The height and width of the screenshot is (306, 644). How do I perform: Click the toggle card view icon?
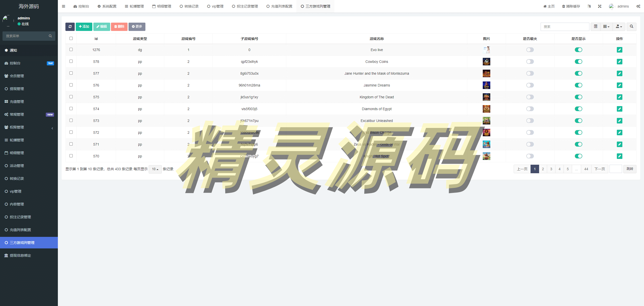point(595,27)
